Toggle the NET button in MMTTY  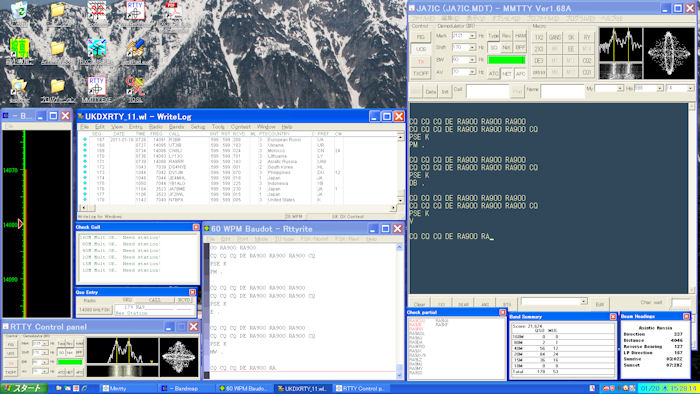[x=507, y=73]
